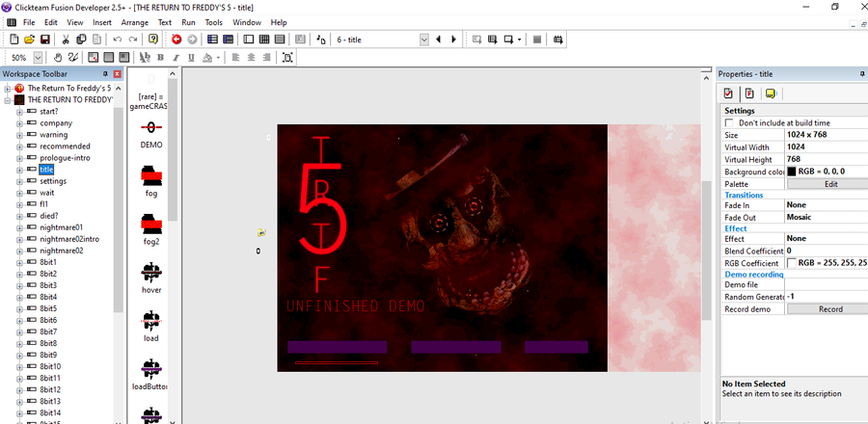This screenshot has height=424, width=868.
Task: Open the frame selector dropdown '6 - title'
Action: 424,40
